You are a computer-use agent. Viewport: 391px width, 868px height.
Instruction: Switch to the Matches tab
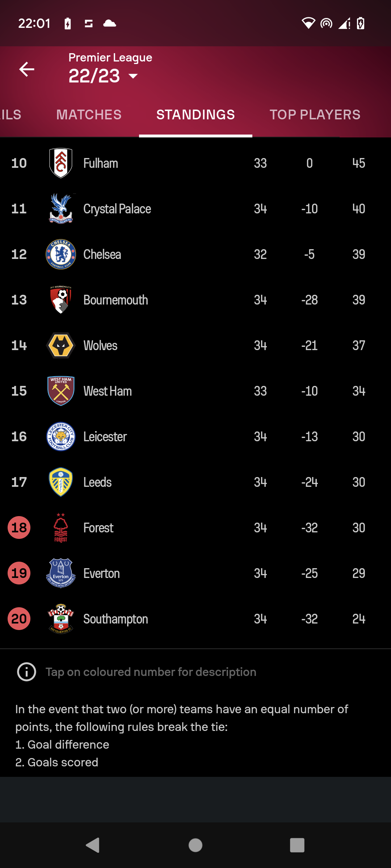point(89,115)
